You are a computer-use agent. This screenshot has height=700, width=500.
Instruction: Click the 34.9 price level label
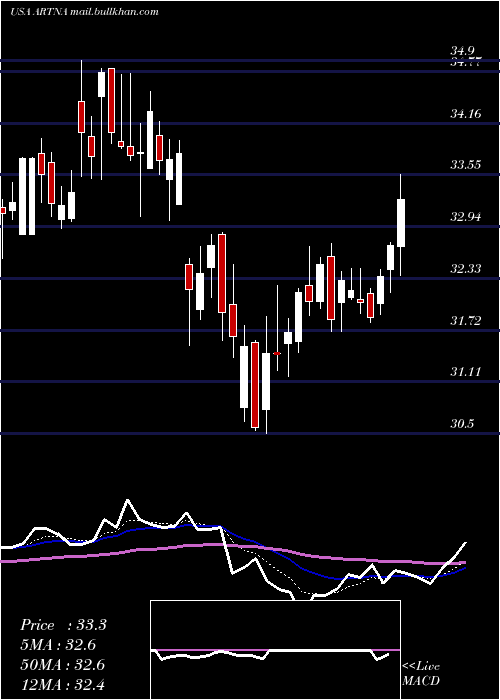(464, 51)
